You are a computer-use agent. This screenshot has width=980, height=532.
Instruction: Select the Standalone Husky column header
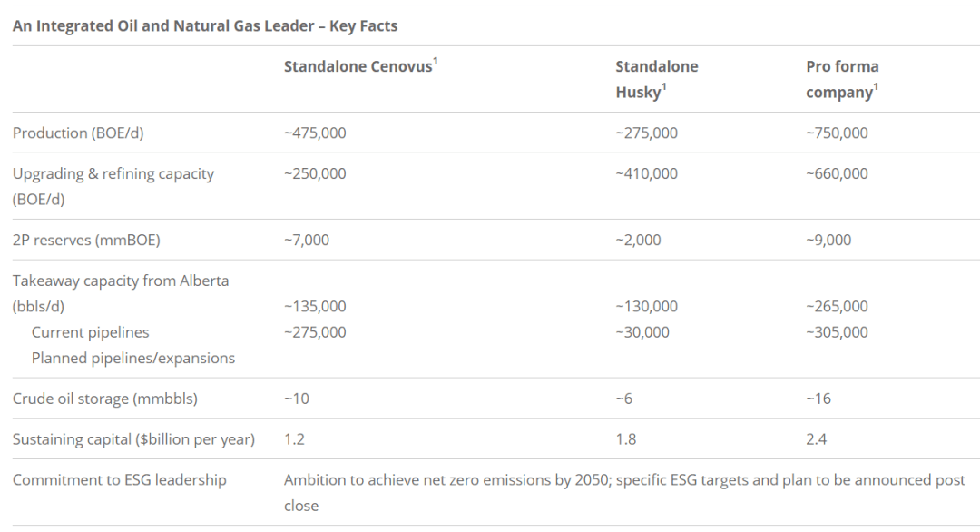tap(657, 79)
